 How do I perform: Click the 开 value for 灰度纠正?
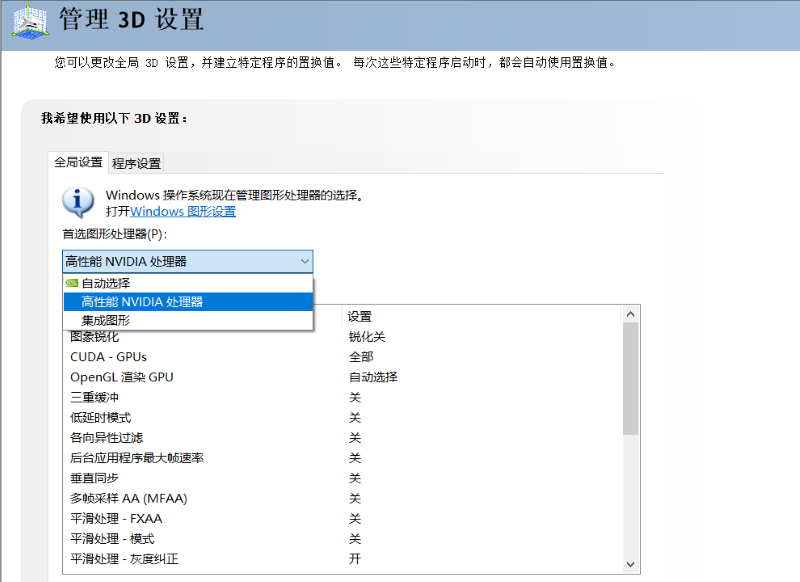[x=355, y=559]
